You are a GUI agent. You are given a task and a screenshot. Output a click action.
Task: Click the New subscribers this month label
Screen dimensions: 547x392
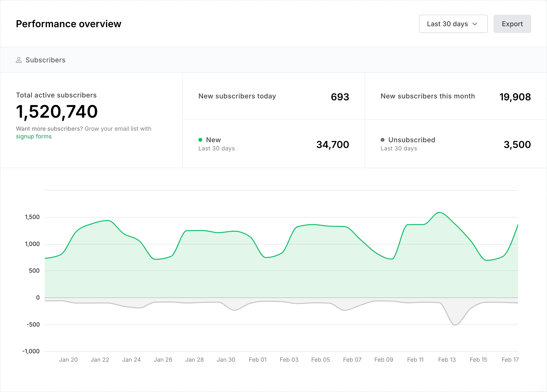[428, 96]
